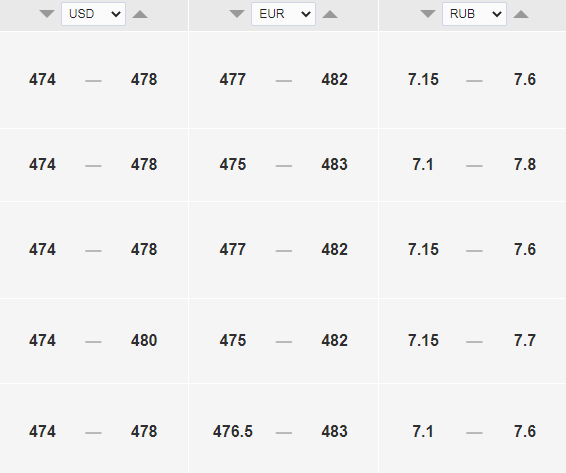This screenshot has width=566, height=473.
Task: Click USD buy rate 474 in first row
Action: tap(43, 79)
